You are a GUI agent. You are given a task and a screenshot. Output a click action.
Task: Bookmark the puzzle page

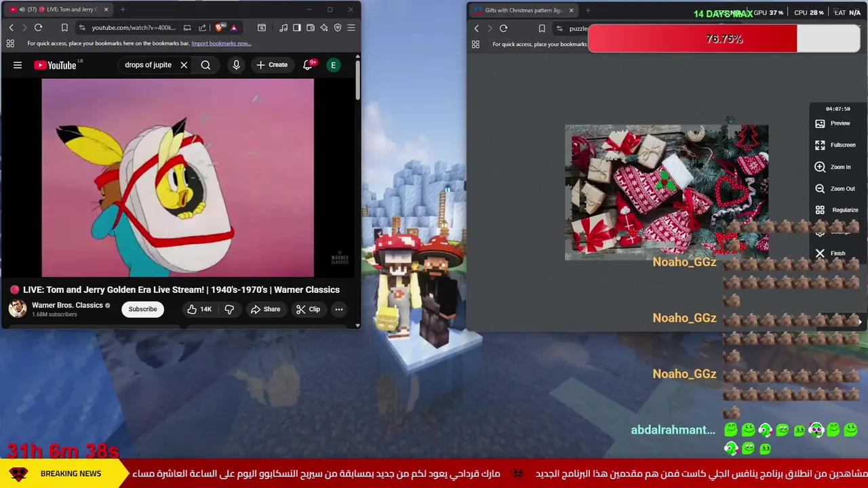click(542, 28)
